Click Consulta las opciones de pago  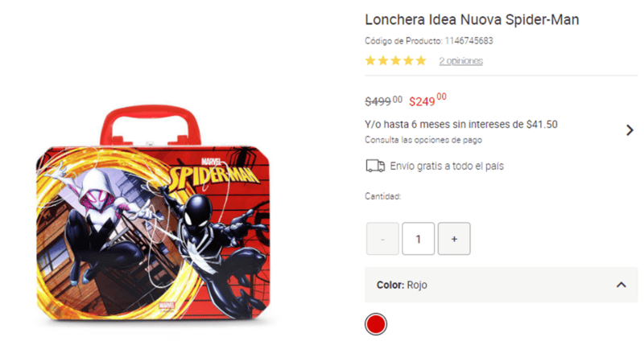[x=423, y=140]
